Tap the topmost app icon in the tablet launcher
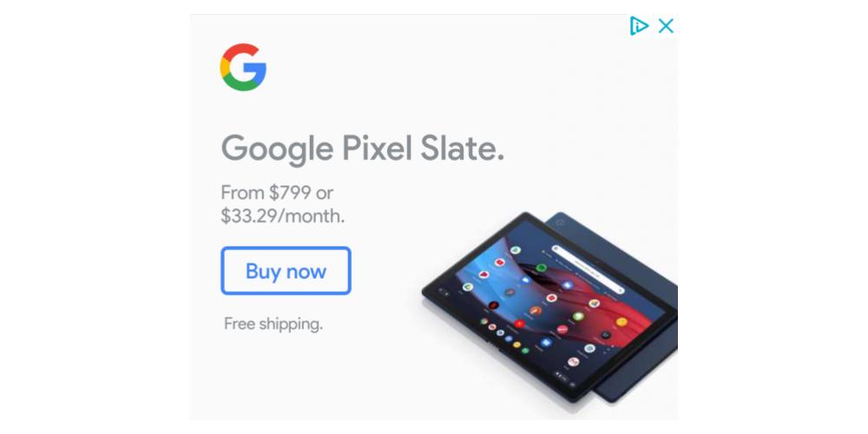This screenshot has height=434, width=868. [516, 250]
